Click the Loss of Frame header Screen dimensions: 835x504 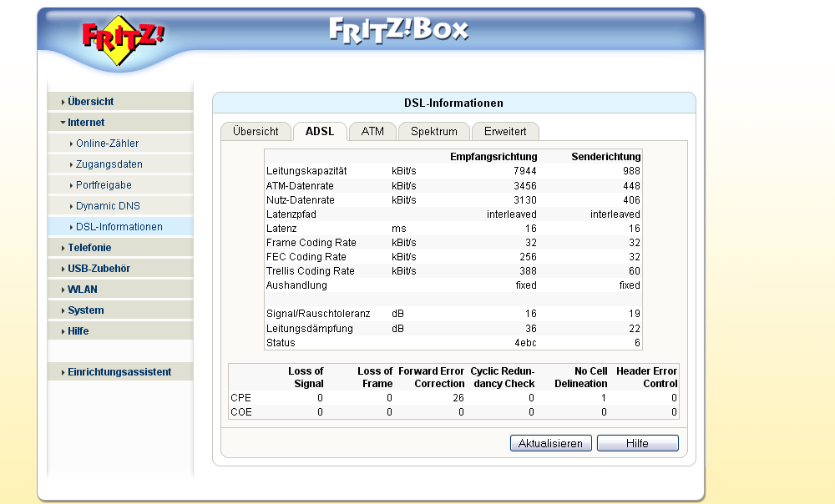[375, 377]
